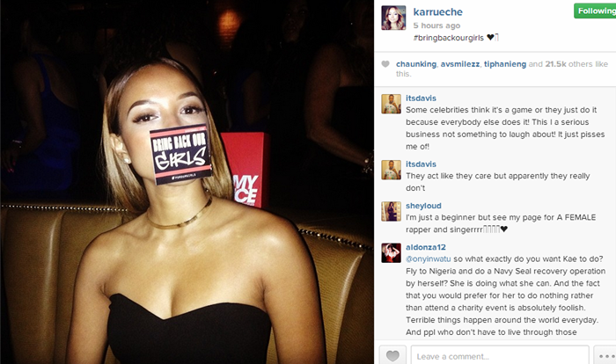
Task: Toggle the green Following button
Action: tap(595, 11)
